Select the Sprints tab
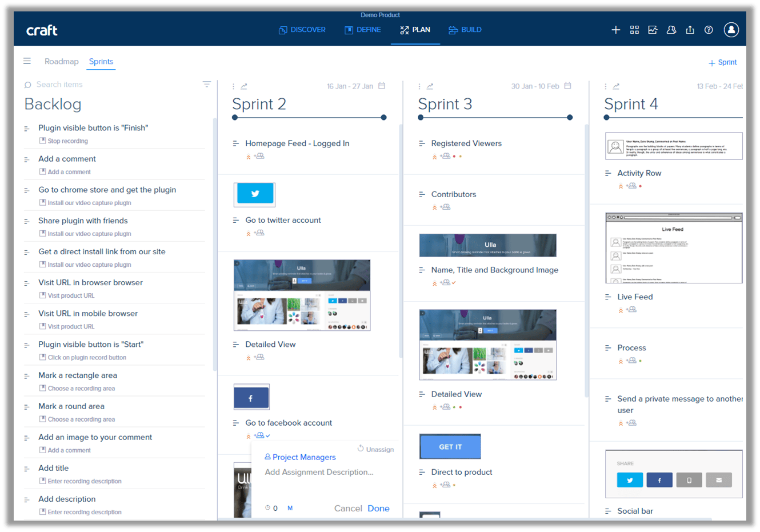Viewport: 760px width, 532px height. (101, 62)
